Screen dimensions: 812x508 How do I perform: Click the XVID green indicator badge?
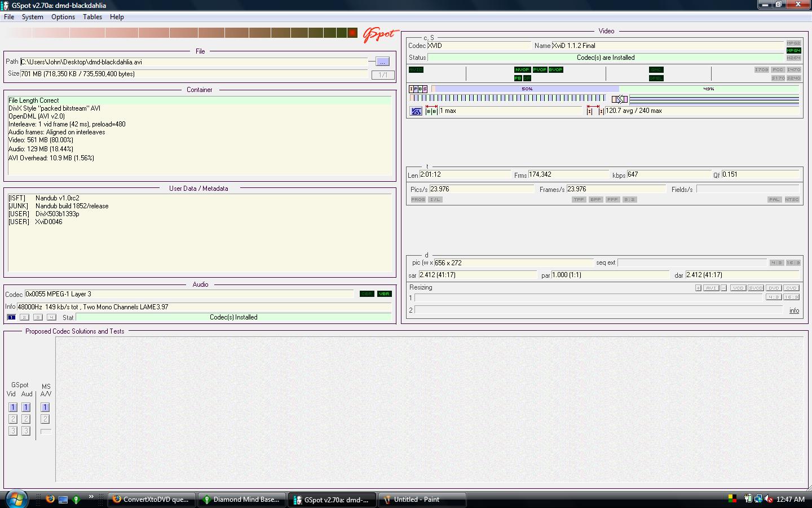[416, 69]
